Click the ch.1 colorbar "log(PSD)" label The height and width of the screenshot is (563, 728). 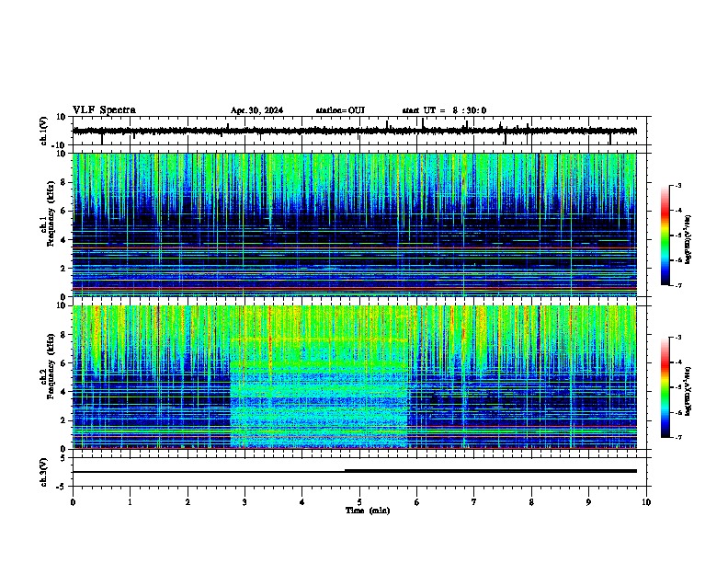(688, 240)
